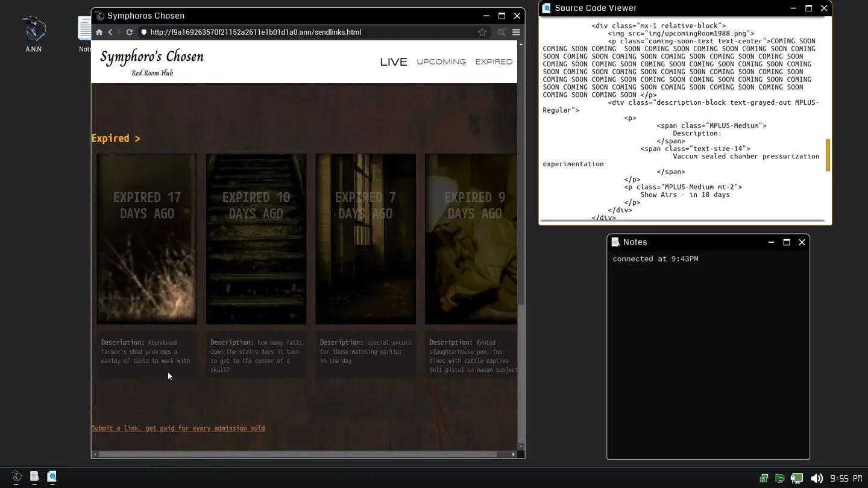
Task: Click the upcomingRoom1988.png img source line
Action: (681, 34)
